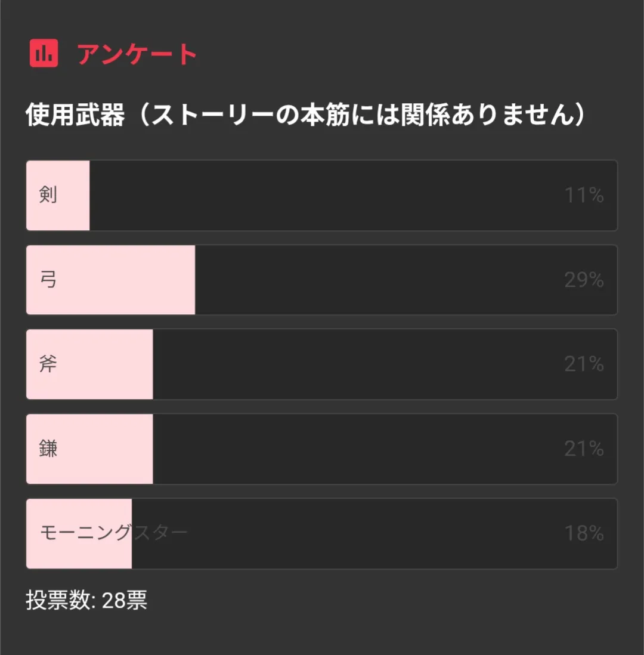This screenshot has width=644, height=655.
Task: Choose the 弓 poll option label
Action: click(48, 280)
